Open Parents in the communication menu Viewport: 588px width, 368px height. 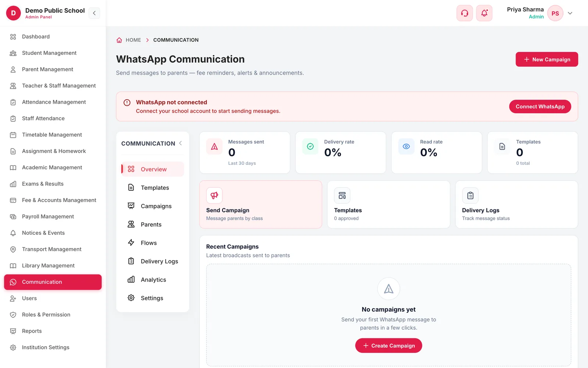click(x=153, y=224)
